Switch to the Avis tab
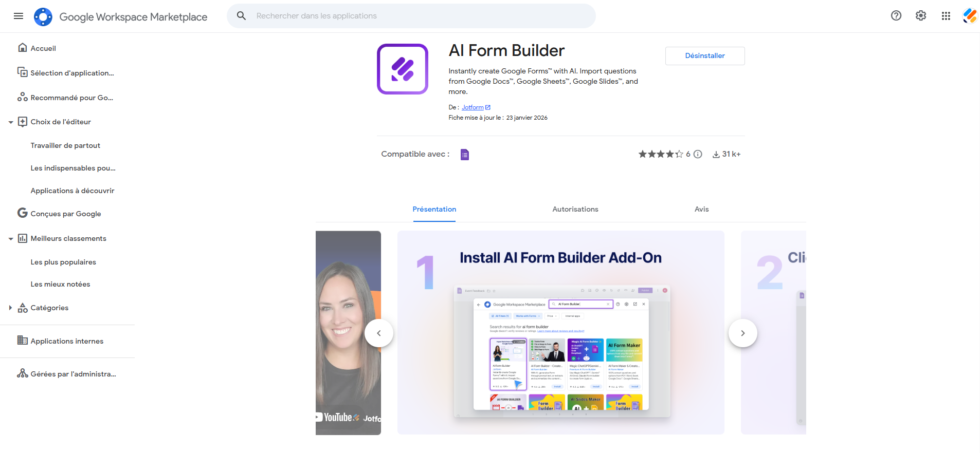Viewport: 980px width, 453px height. pyautogui.click(x=702, y=210)
